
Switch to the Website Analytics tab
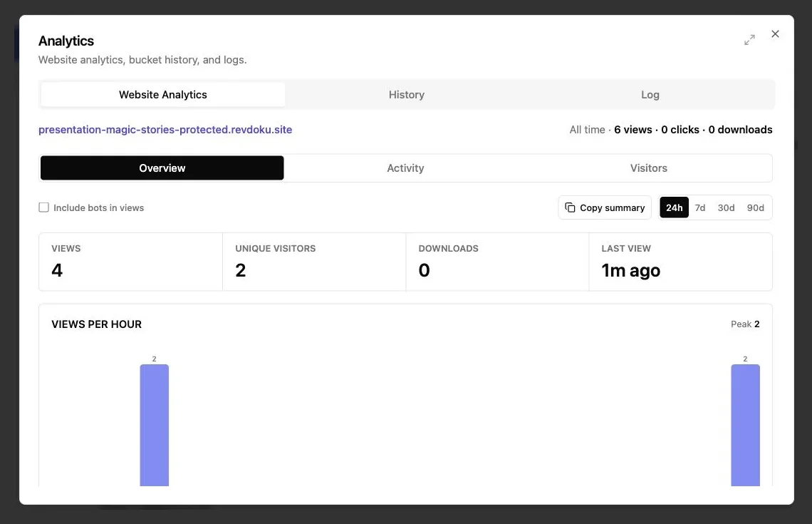pos(162,94)
